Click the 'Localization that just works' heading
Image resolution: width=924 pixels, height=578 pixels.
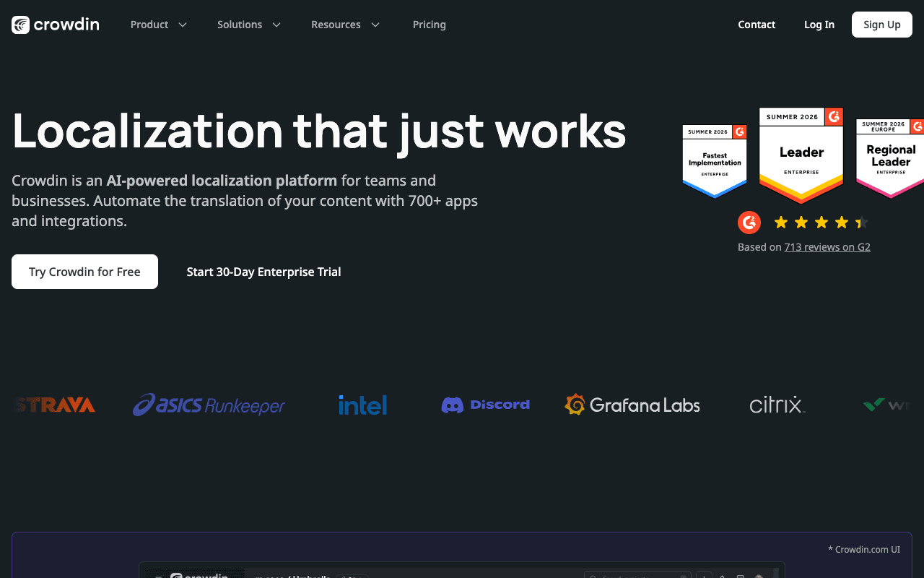pyautogui.click(x=319, y=131)
